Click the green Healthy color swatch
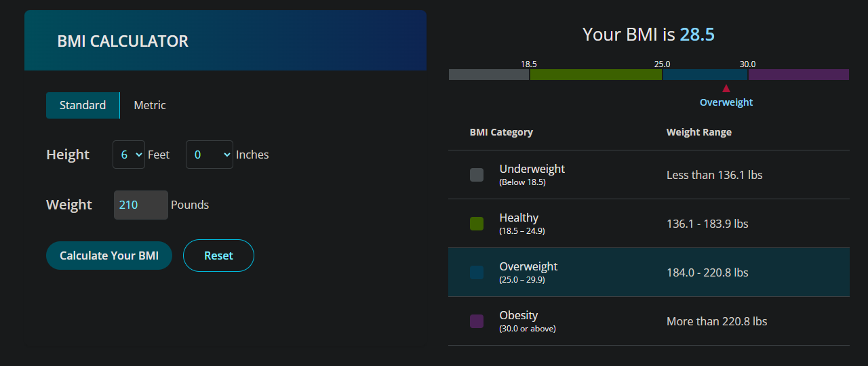The width and height of the screenshot is (868, 366). click(x=477, y=224)
